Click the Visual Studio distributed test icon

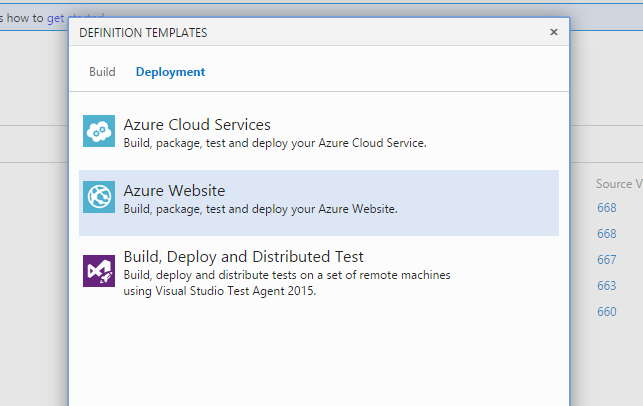tap(99, 271)
